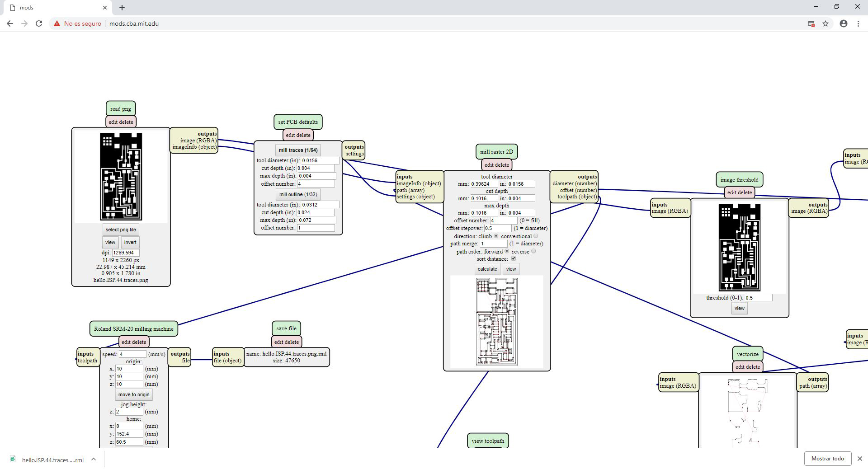The height and width of the screenshot is (469, 868).
Task: Bookmark this page with the star icon
Action: (826, 23)
